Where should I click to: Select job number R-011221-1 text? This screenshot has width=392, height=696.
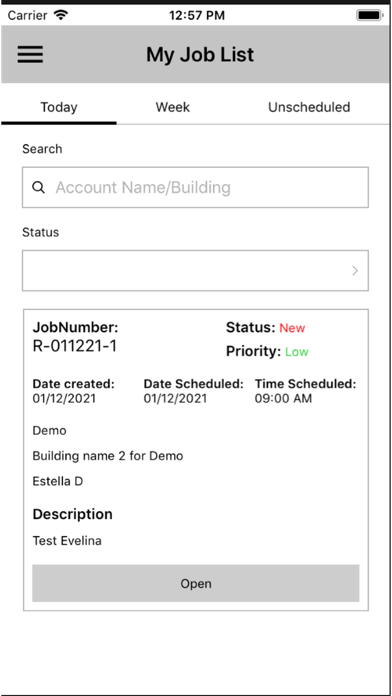pyautogui.click(x=75, y=346)
